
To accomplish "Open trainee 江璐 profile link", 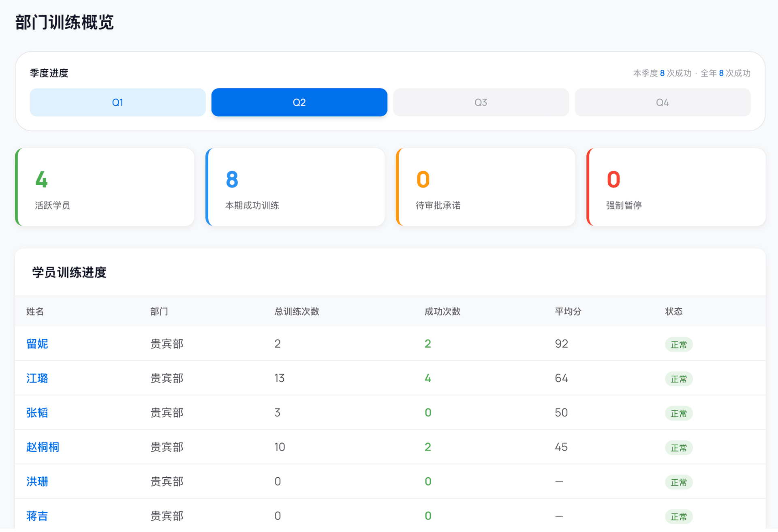I will click(x=37, y=378).
